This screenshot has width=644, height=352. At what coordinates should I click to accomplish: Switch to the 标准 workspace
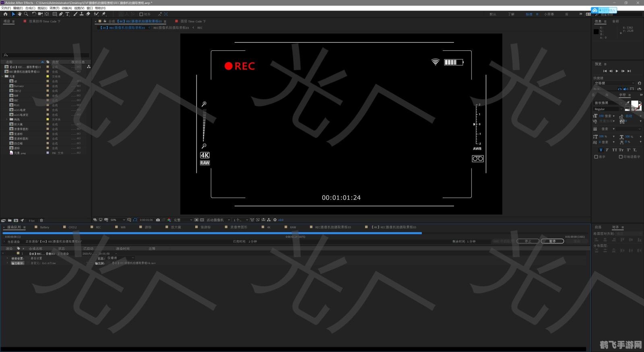tap(529, 14)
